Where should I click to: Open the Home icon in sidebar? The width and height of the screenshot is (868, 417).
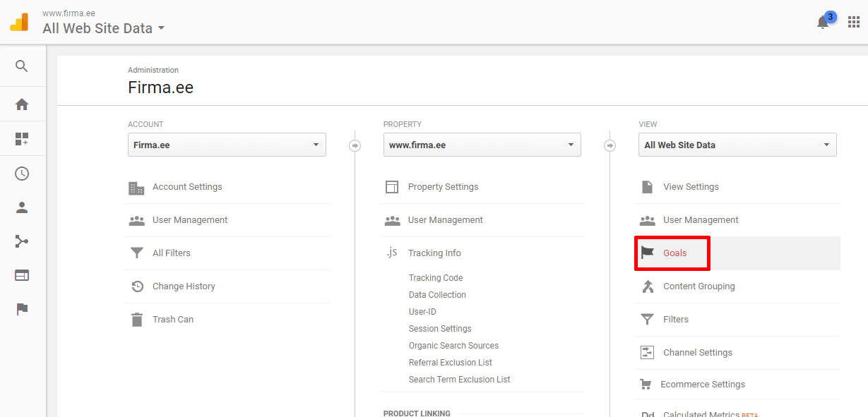click(22, 104)
